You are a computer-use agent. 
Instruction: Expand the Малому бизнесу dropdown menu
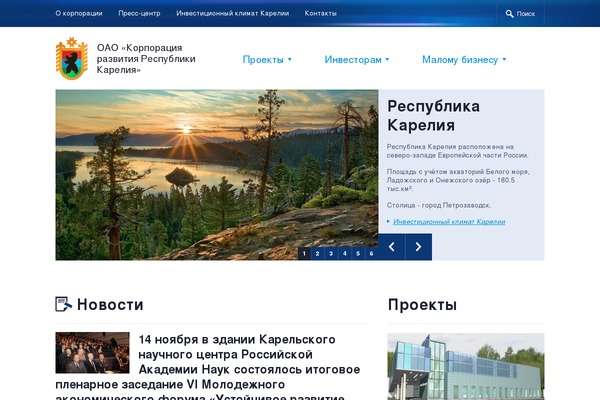pyautogui.click(x=464, y=60)
